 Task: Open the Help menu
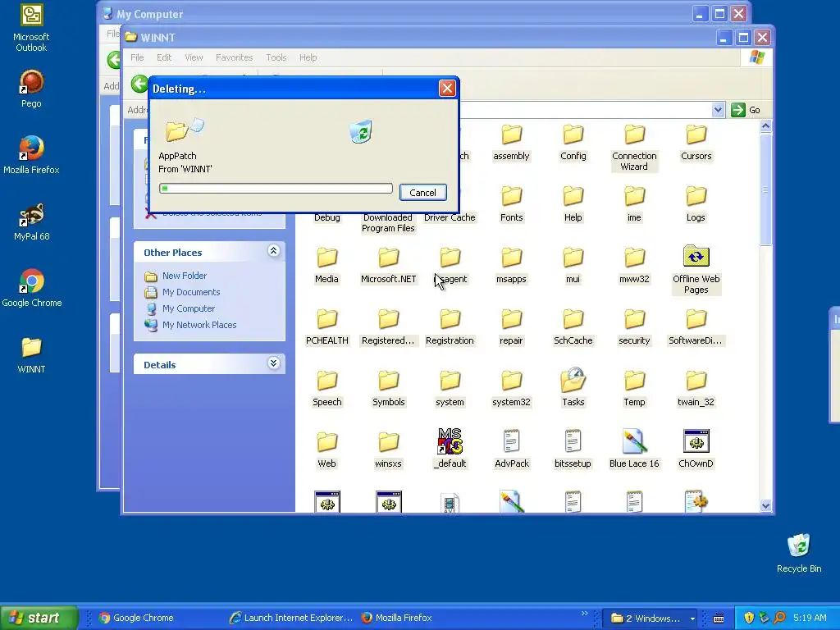click(308, 57)
